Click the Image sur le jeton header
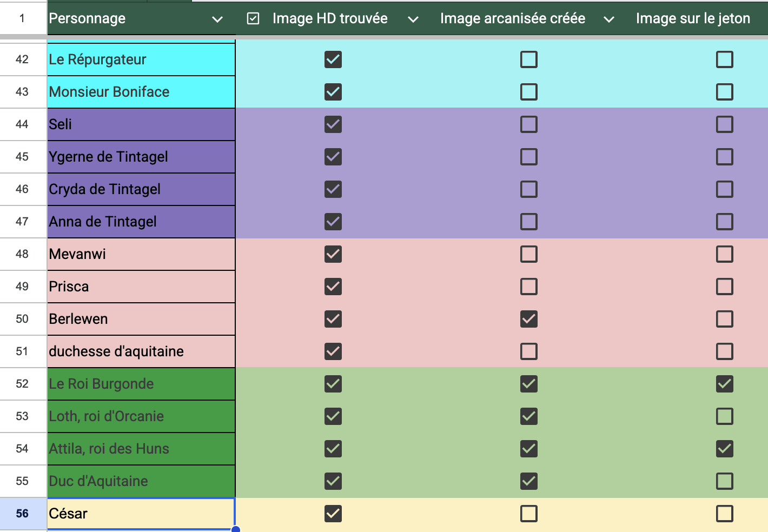768x532 pixels. pos(693,19)
